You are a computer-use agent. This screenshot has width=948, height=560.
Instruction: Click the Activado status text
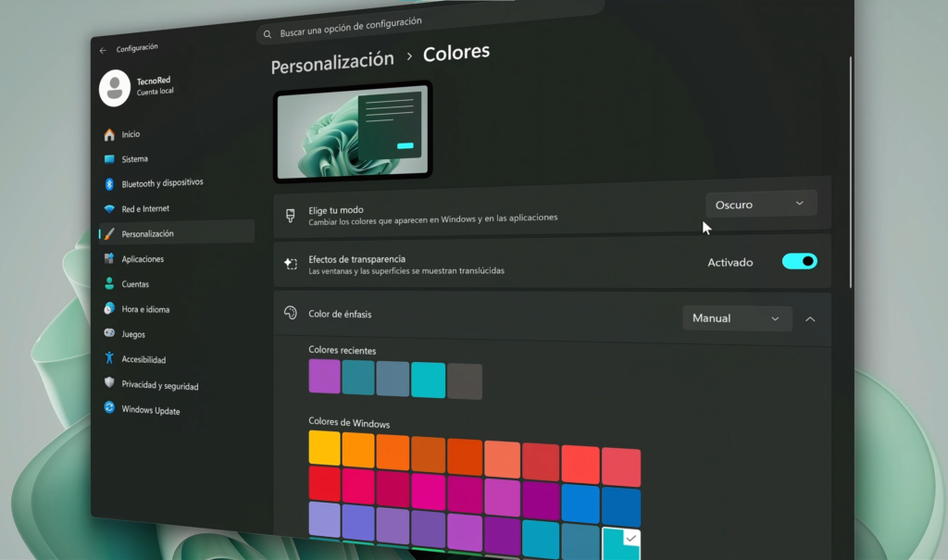pyautogui.click(x=730, y=263)
